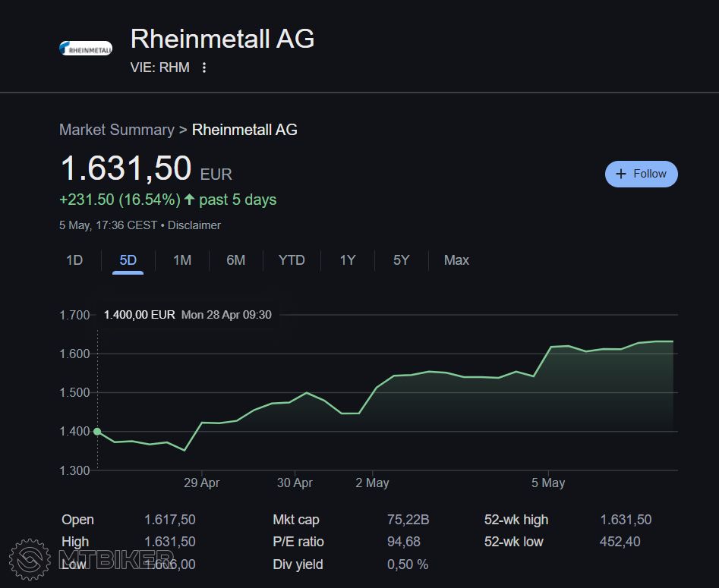Click the Rheinmetall company logo
The image size is (719, 588).
[86, 49]
